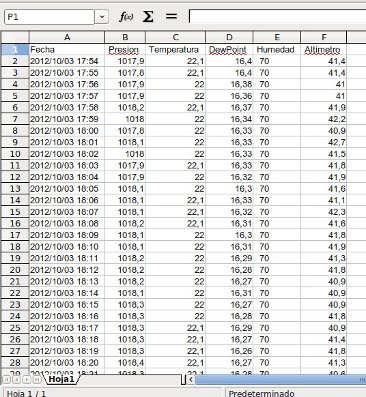The image size is (366, 397).
Task: Click Presion value 1018,4 in row 28
Action: pyautogui.click(x=125, y=362)
